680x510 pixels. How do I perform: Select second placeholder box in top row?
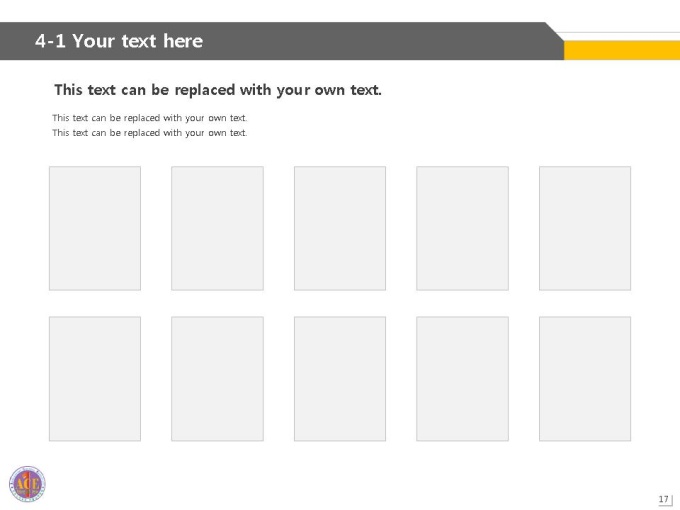[217, 228]
